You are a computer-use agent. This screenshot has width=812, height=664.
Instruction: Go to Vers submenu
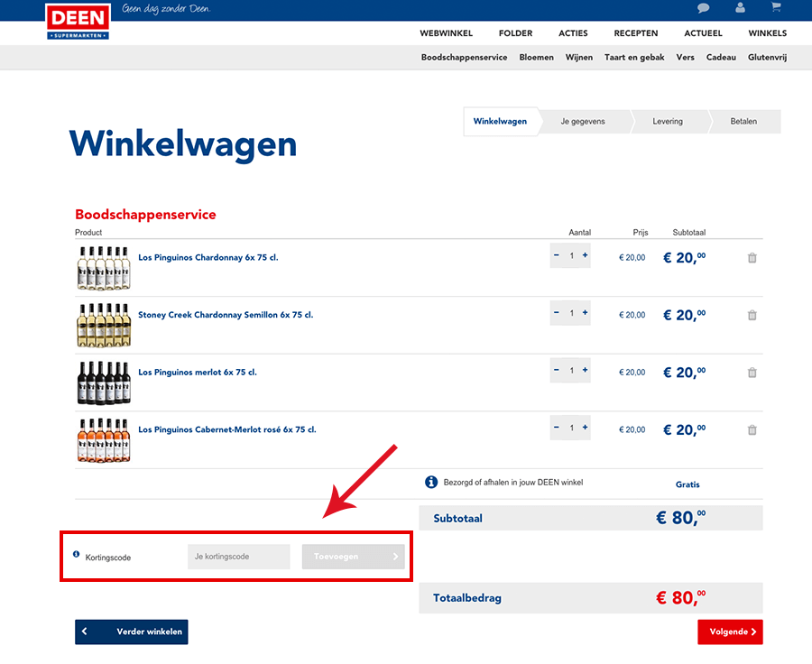tap(685, 58)
